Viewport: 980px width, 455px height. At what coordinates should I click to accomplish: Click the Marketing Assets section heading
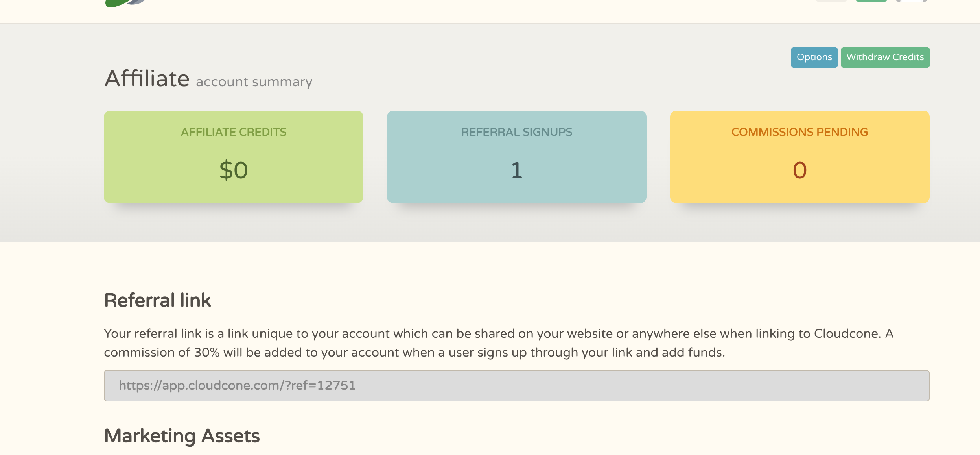pos(182,436)
